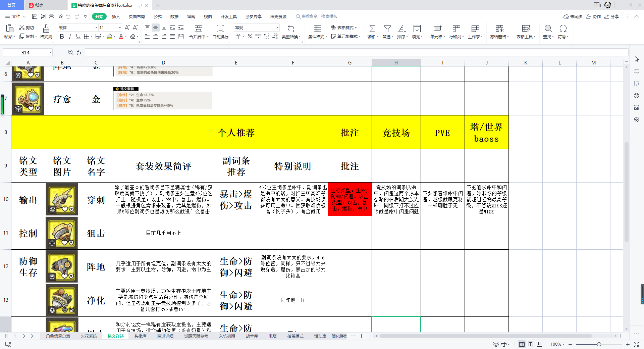Image resolution: width=644 pixels, height=349 pixels.
Task: Click the eraser clear-format icon
Action: click(x=133, y=36)
